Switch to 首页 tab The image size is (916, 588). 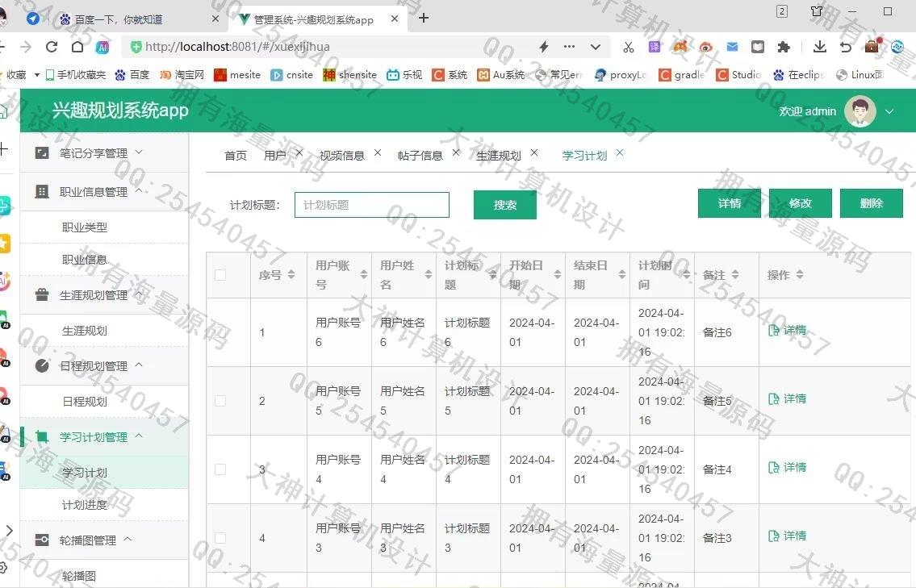pos(236,156)
